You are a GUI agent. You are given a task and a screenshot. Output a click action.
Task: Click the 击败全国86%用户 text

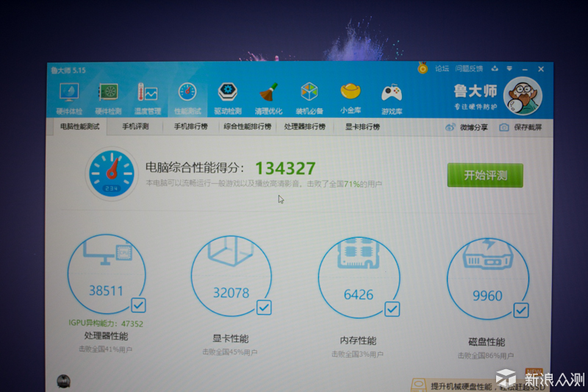[486, 356]
